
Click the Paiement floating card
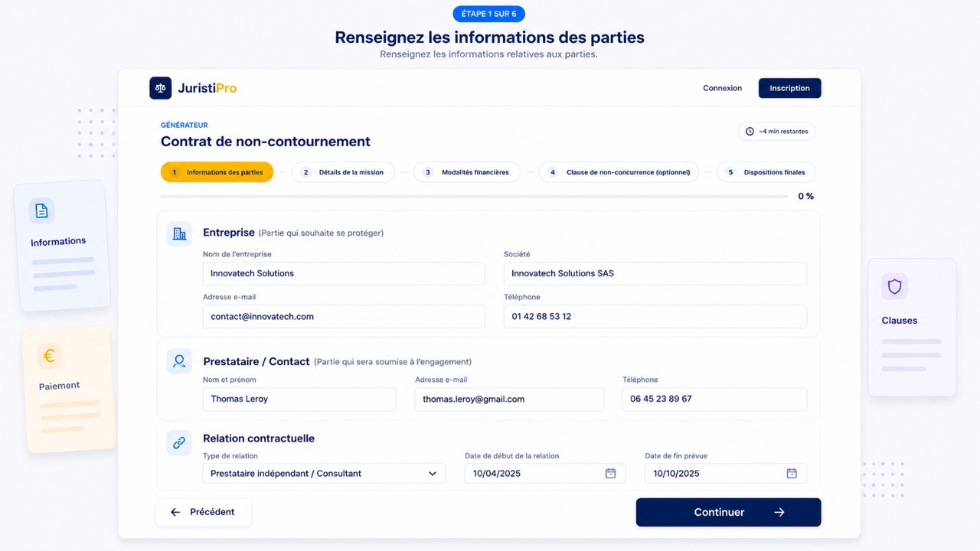(x=68, y=389)
